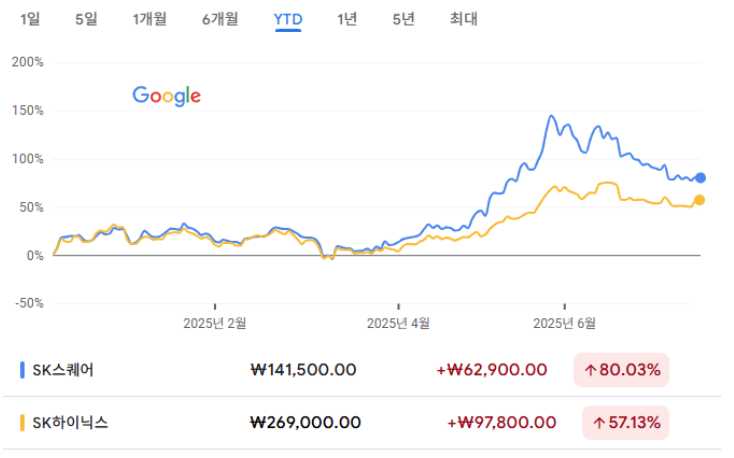
Task: Select the 5년 time range
Action: (x=404, y=19)
